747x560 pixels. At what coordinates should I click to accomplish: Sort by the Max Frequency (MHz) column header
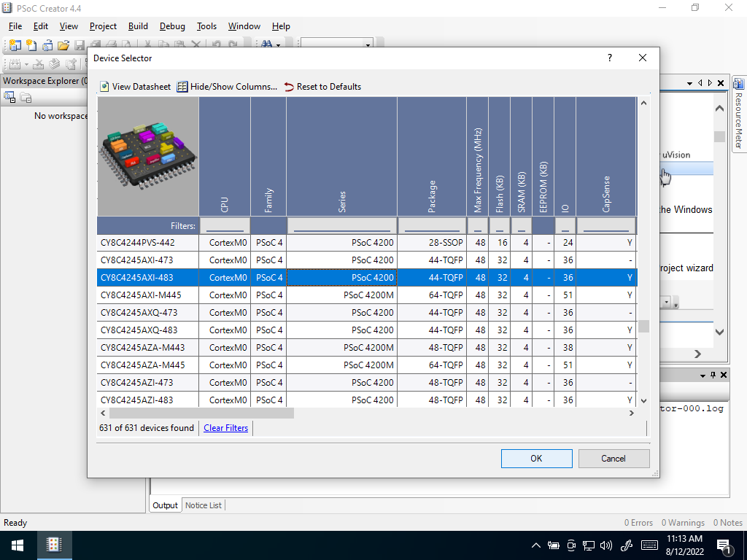[x=478, y=156]
